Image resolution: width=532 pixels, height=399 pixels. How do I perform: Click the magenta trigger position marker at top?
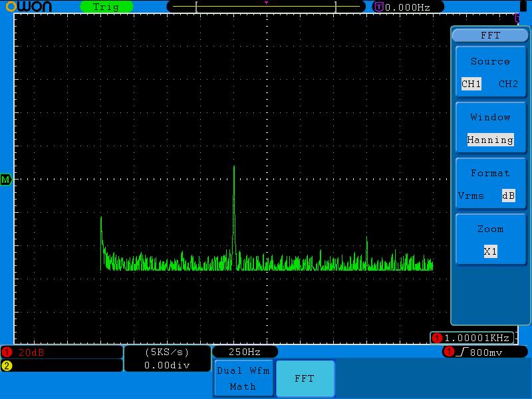[x=267, y=3]
